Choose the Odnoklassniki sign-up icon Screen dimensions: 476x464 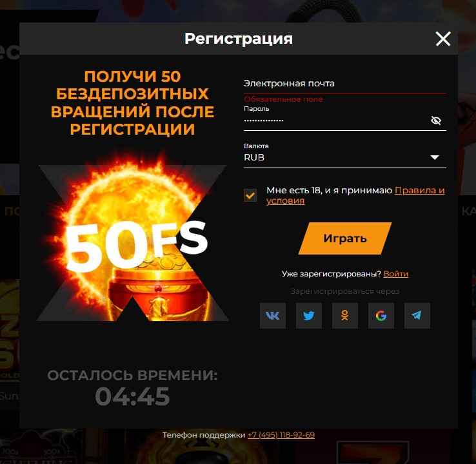tap(345, 315)
